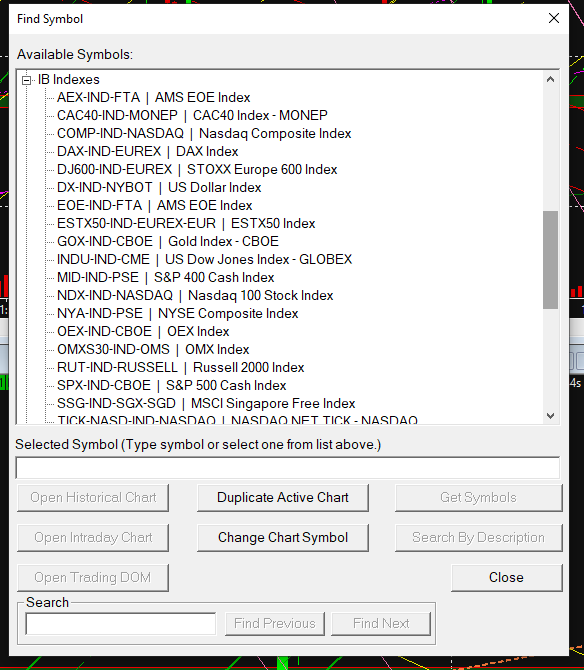584x670 pixels.
Task: Click the Close button
Action: (507, 578)
